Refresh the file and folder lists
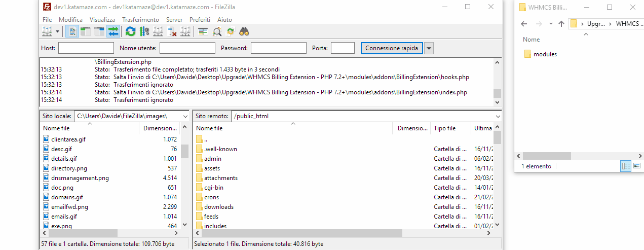This screenshot has height=250, width=644. pyautogui.click(x=130, y=31)
